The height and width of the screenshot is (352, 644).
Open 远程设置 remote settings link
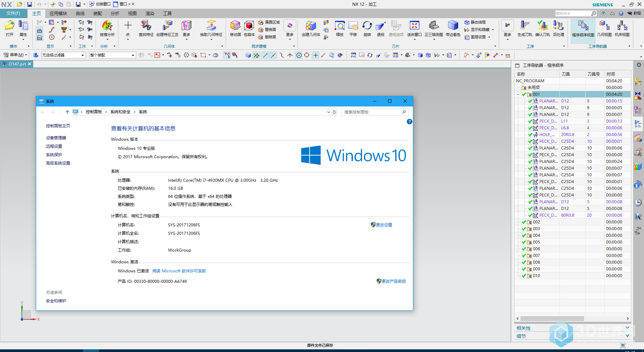tap(54, 146)
